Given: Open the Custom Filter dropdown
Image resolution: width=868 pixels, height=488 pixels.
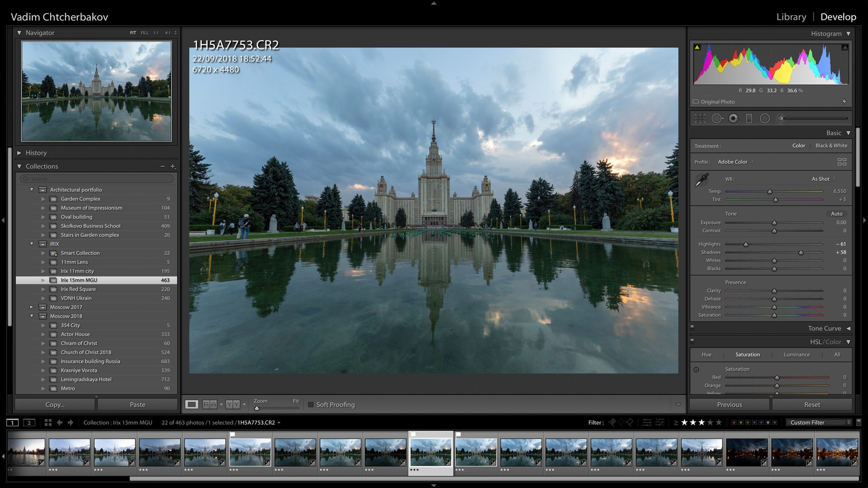Looking at the screenshot, I should 818,422.
